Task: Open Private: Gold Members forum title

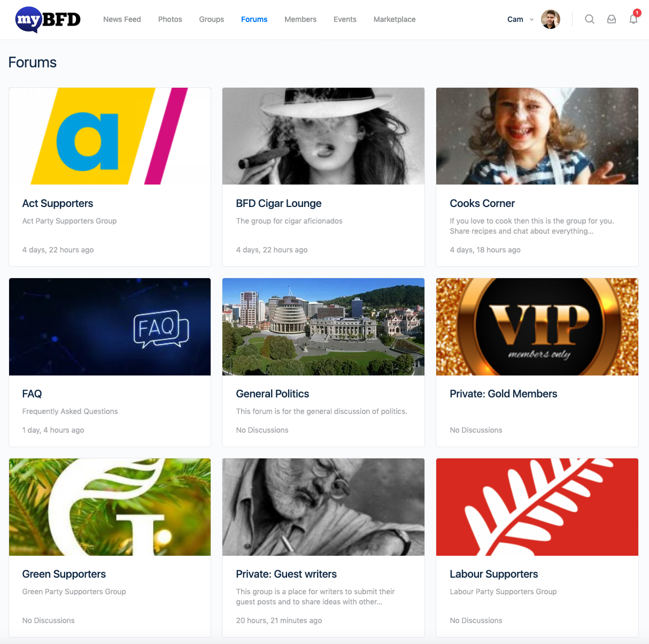Action: [504, 394]
